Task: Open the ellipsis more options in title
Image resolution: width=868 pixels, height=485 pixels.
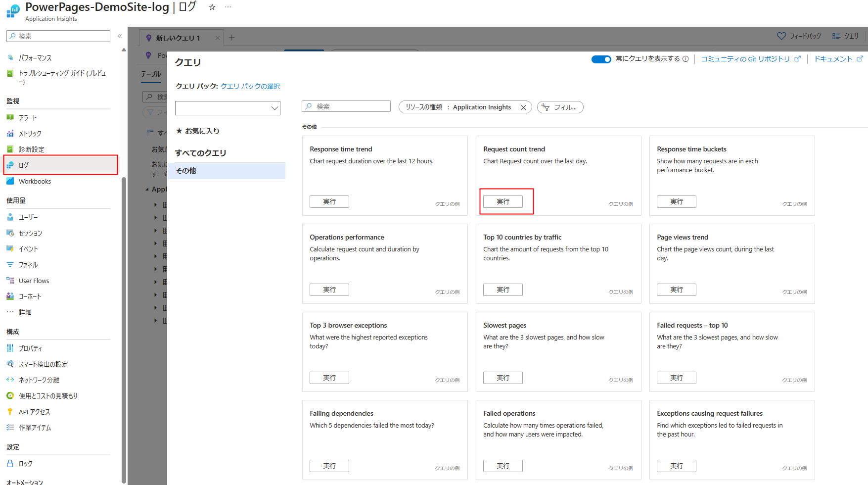Action: pos(228,7)
